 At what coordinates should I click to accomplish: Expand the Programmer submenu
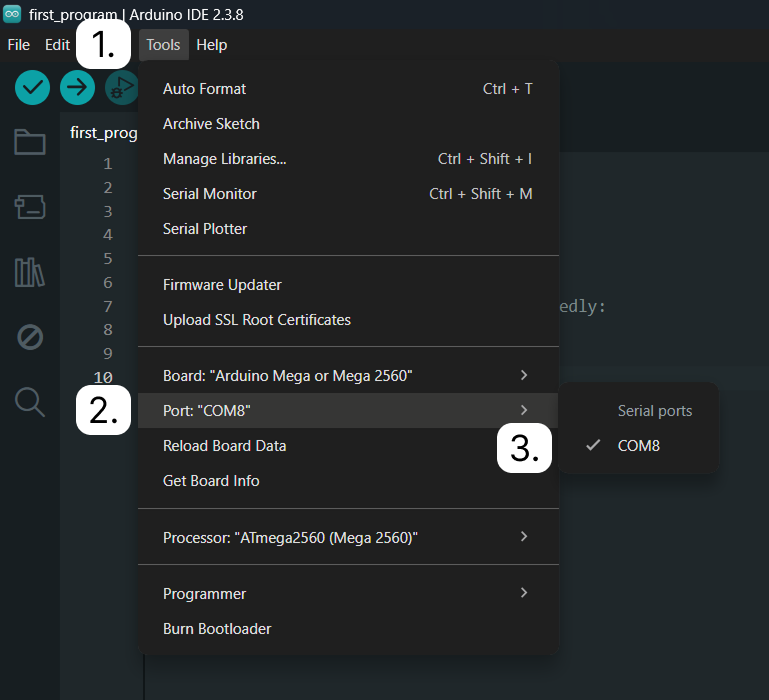(348, 594)
